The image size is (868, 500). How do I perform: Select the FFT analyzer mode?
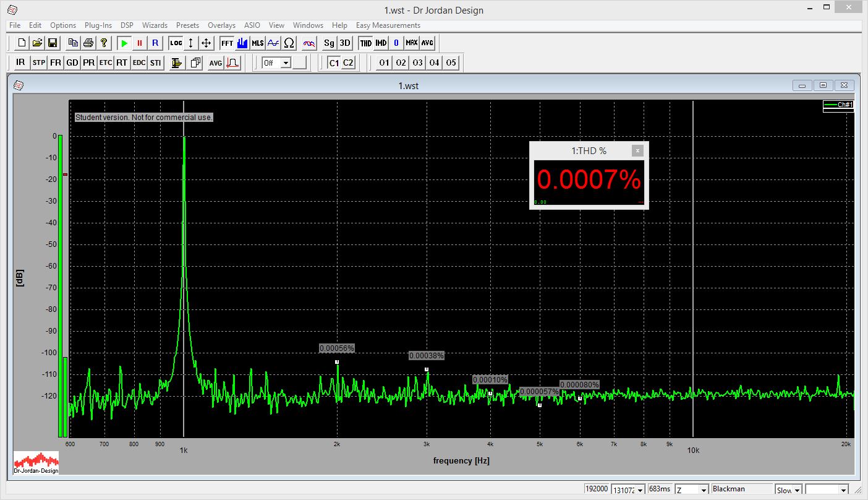pyautogui.click(x=227, y=43)
